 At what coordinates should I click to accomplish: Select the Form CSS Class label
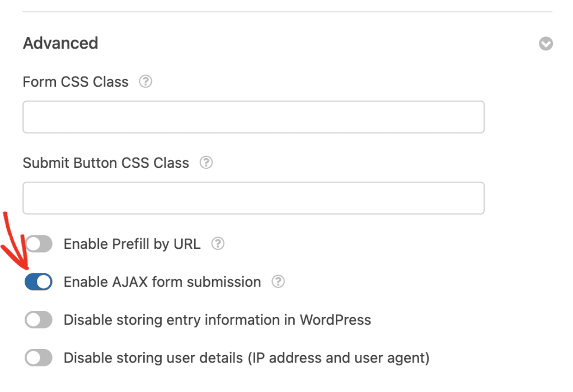click(74, 82)
